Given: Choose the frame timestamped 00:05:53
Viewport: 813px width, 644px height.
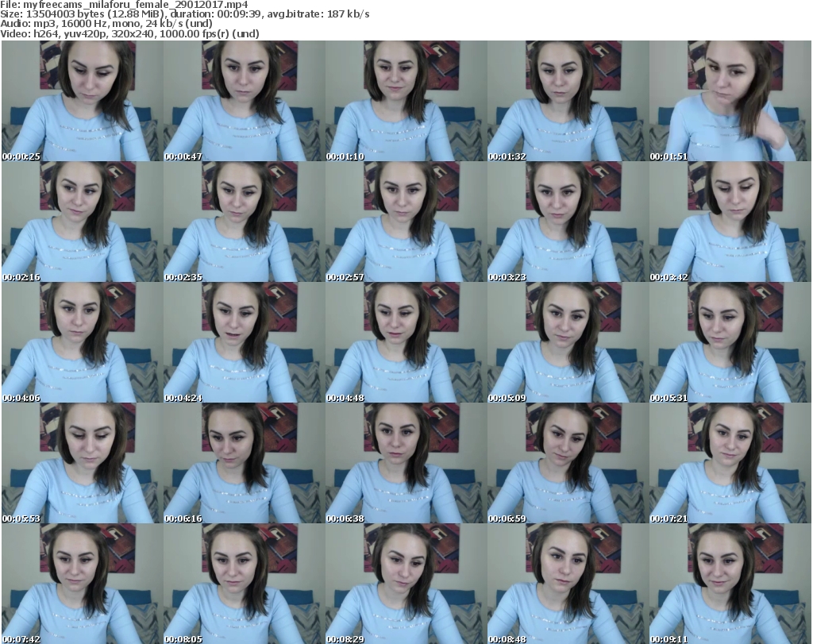Looking at the screenshot, I should [x=83, y=463].
